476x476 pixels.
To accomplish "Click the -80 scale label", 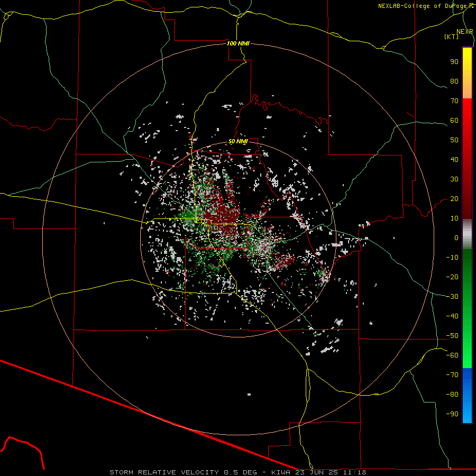I will click(x=452, y=395).
